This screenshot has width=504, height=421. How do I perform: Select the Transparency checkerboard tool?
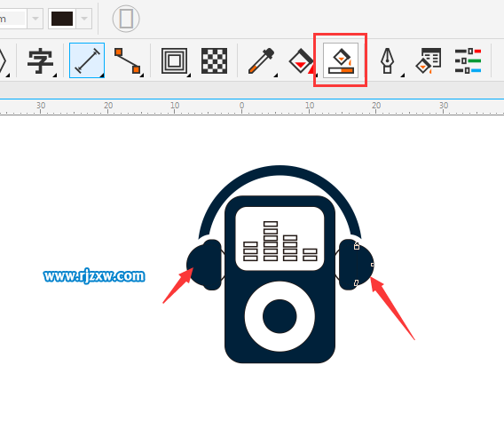(x=214, y=60)
